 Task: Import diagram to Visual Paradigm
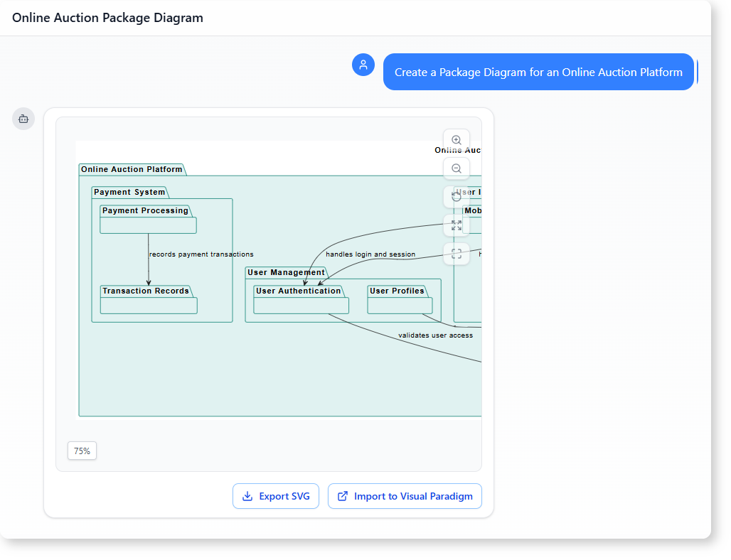point(405,496)
